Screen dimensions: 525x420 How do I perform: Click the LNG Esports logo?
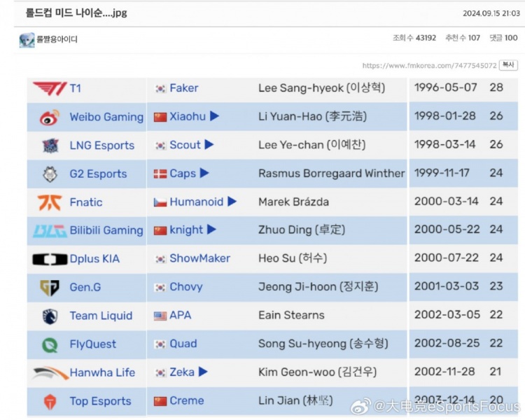[50, 146]
